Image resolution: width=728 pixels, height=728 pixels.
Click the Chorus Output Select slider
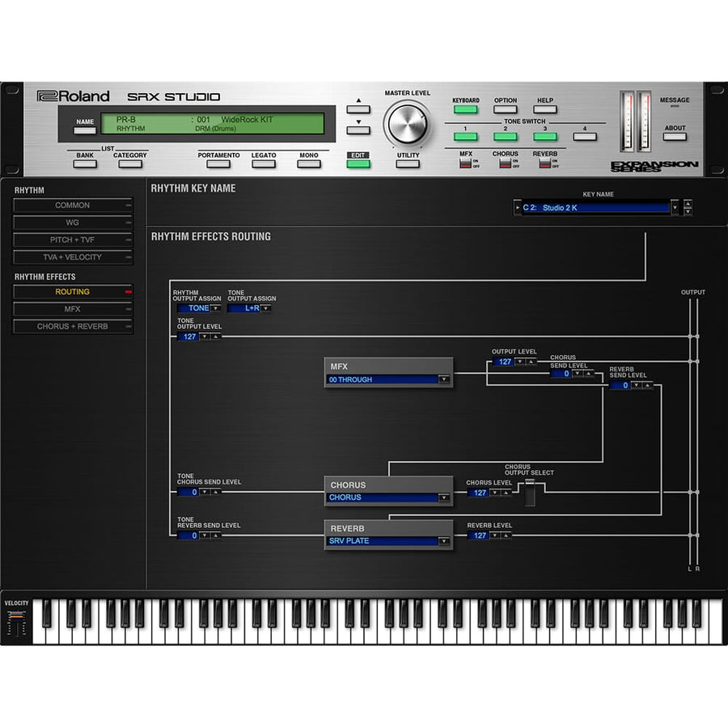(x=530, y=493)
